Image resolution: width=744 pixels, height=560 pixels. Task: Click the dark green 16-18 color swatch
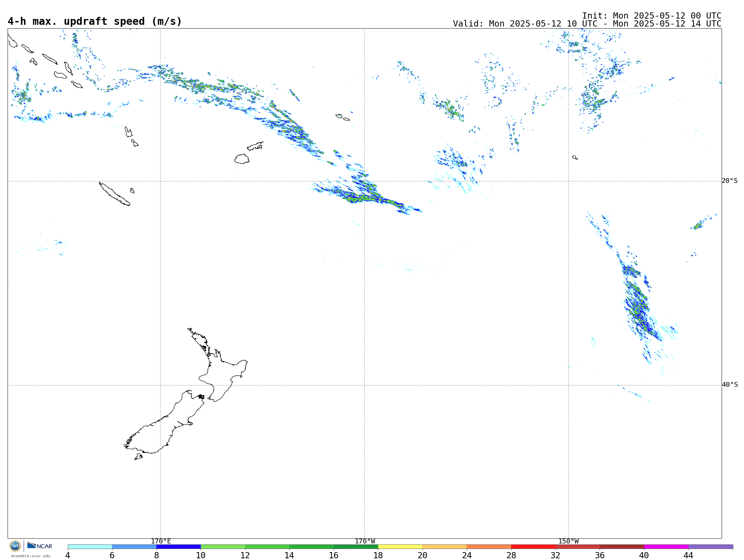[x=356, y=547]
